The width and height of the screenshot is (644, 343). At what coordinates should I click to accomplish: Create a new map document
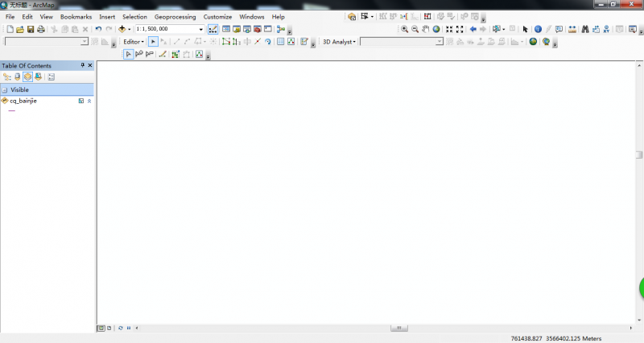10,29
